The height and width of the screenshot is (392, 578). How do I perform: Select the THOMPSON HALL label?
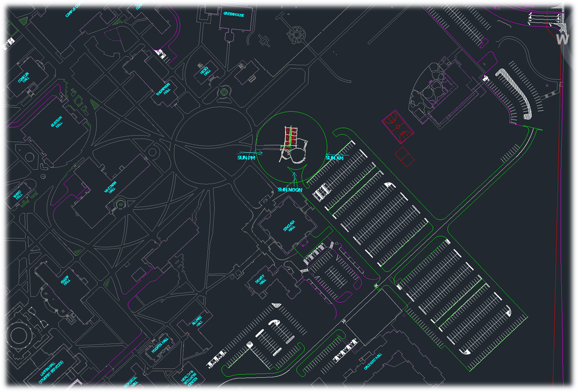[x=164, y=90]
